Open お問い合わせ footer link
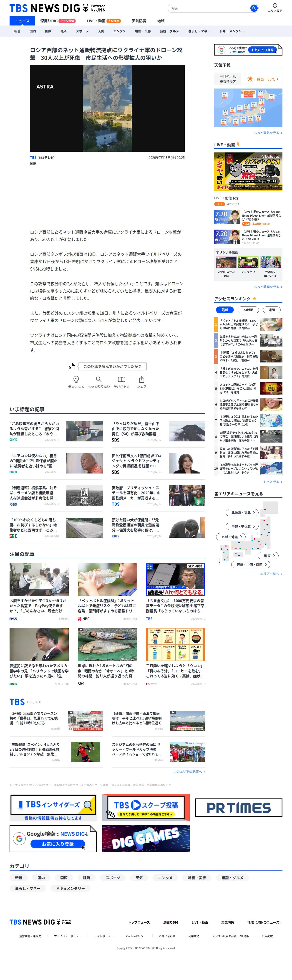Viewport: 292px width, 980px height. 167,936
